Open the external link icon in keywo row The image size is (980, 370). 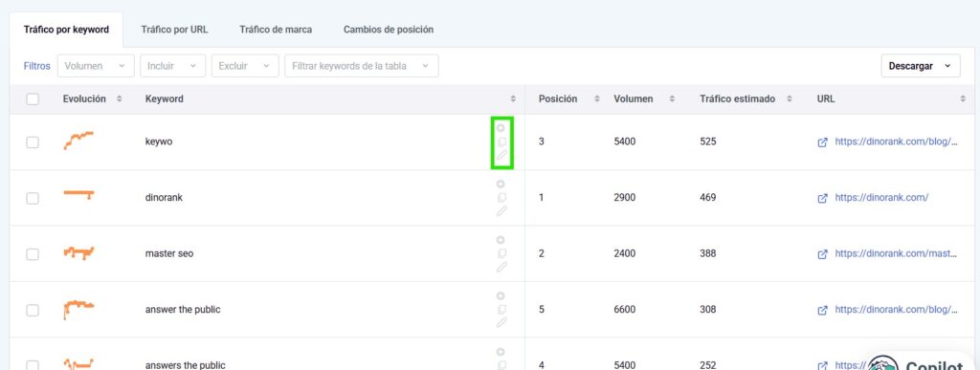tap(822, 142)
